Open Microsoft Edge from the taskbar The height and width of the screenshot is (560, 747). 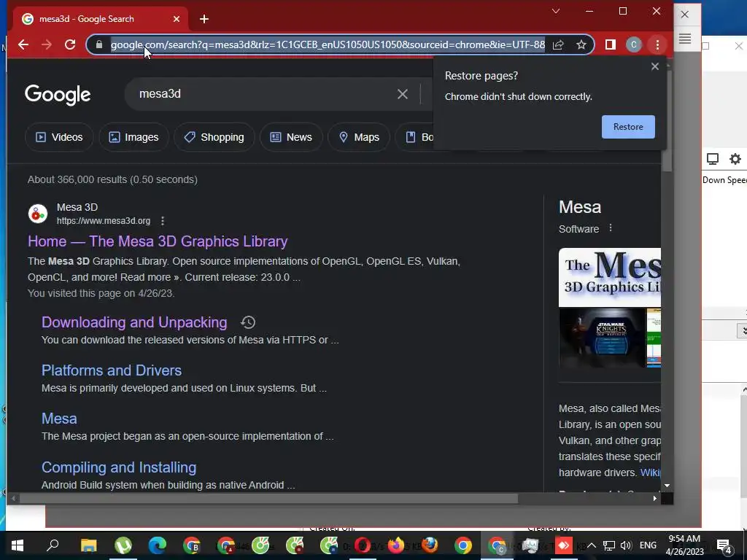(158, 545)
